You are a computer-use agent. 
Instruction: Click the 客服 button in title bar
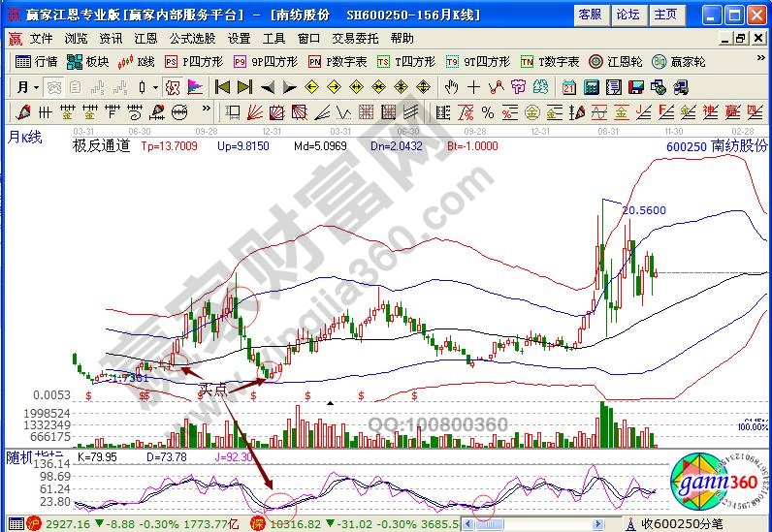(590, 15)
